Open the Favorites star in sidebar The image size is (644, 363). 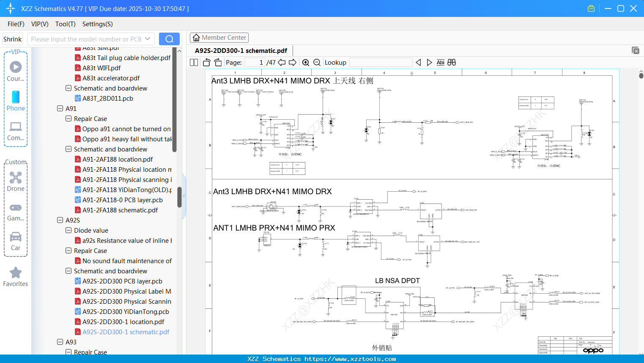pyautogui.click(x=16, y=277)
